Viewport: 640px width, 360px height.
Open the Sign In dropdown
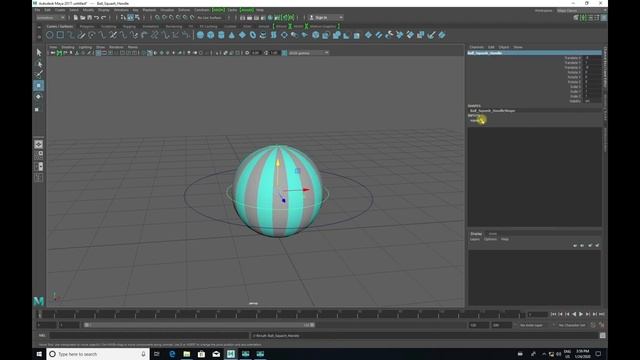tap(325, 18)
